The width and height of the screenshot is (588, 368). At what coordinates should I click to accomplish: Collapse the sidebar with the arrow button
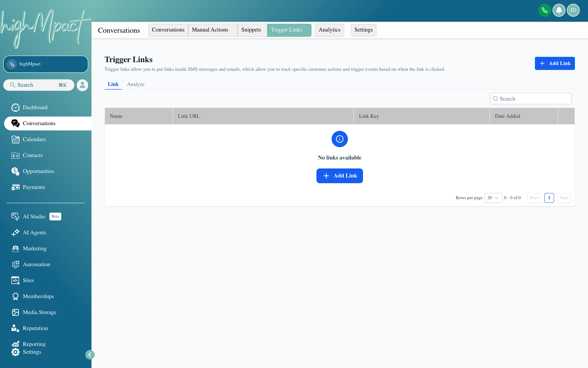point(90,355)
